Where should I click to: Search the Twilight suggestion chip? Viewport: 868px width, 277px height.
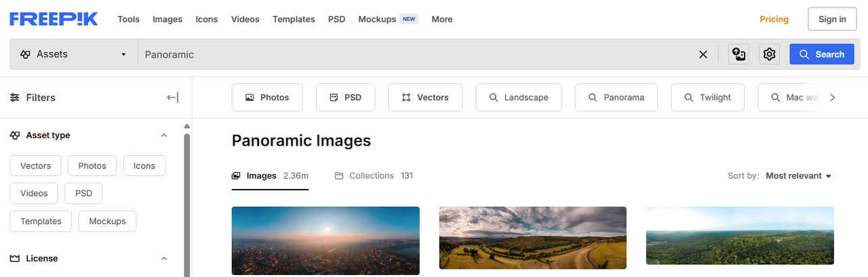(707, 98)
